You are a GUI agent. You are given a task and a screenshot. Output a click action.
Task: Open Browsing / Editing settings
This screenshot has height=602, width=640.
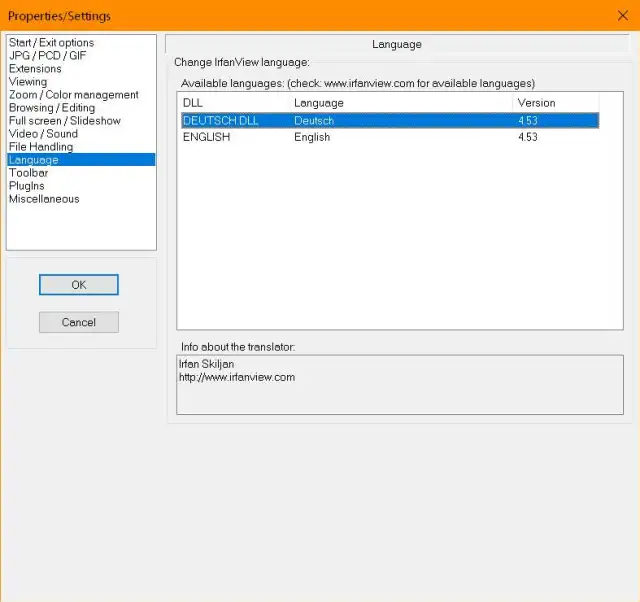[x=52, y=108]
